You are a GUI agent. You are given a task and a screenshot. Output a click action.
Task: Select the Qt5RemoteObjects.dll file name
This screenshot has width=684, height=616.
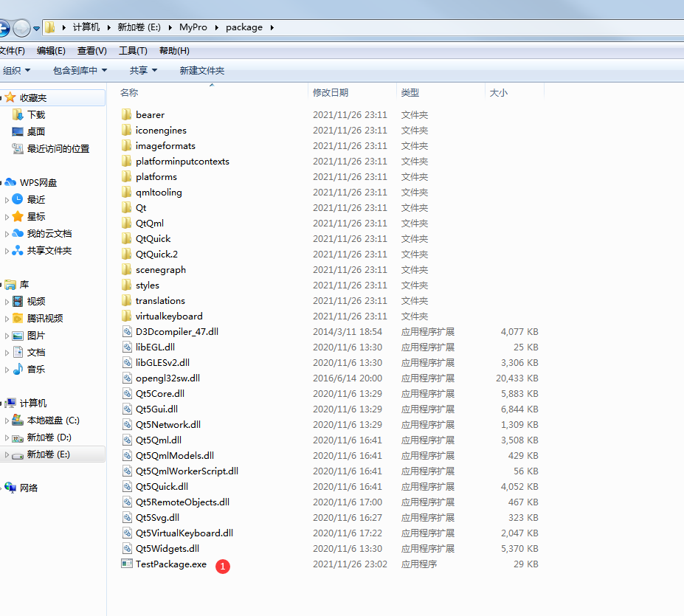click(182, 502)
